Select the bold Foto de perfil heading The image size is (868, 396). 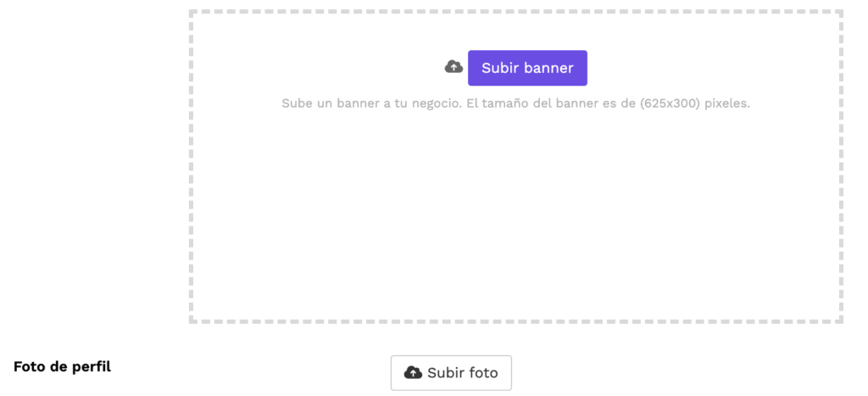(x=63, y=366)
